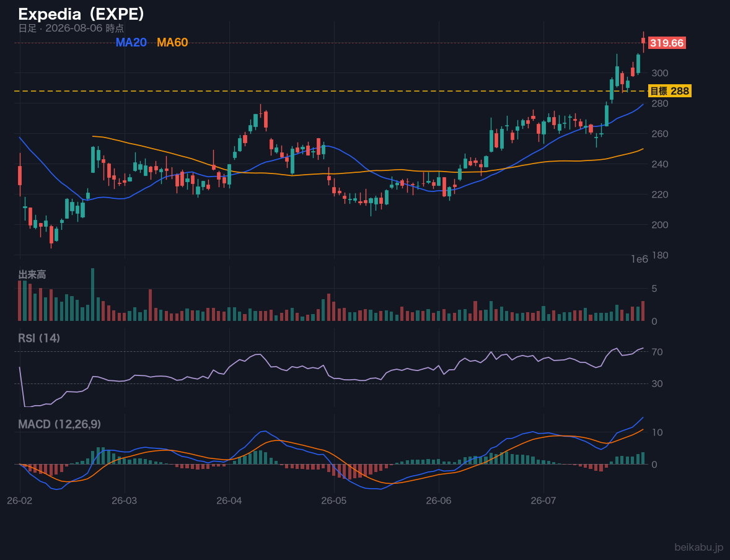The width and height of the screenshot is (730, 560).
Task: Click the 目標 288 target price label
Action: [x=669, y=91]
